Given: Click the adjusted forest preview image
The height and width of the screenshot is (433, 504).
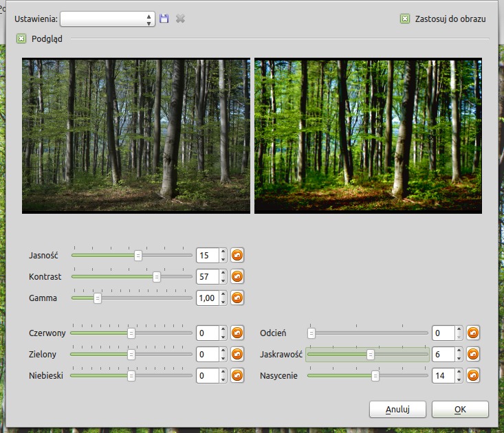Looking at the screenshot, I should click(368, 135).
